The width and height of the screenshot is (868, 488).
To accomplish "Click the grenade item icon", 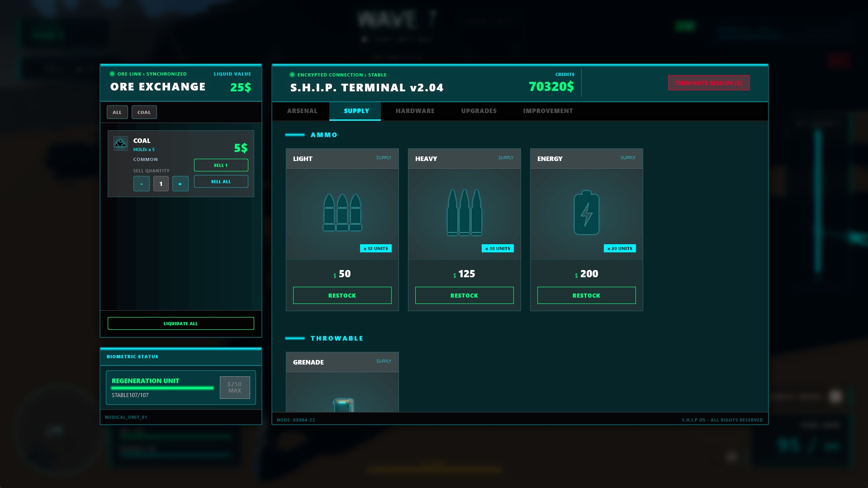I will point(343,404).
